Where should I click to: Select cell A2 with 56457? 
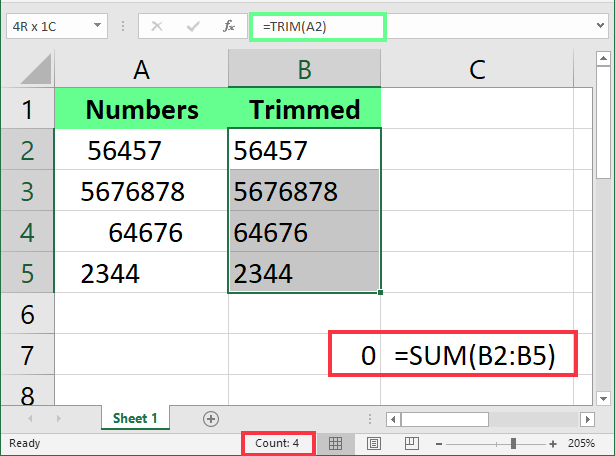(x=141, y=150)
